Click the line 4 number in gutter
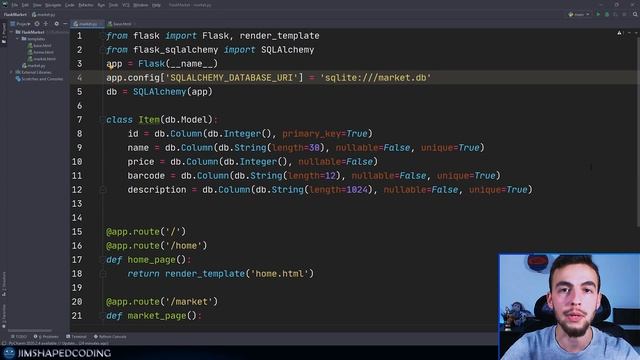This screenshot has height=360, width=640. 79,78
